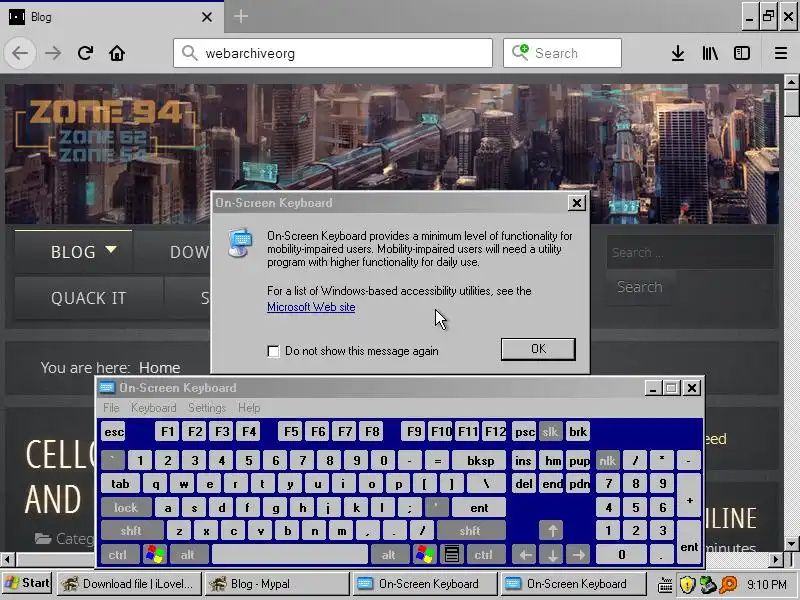
Task: Go to browser home page
Action: click(117, 53)
